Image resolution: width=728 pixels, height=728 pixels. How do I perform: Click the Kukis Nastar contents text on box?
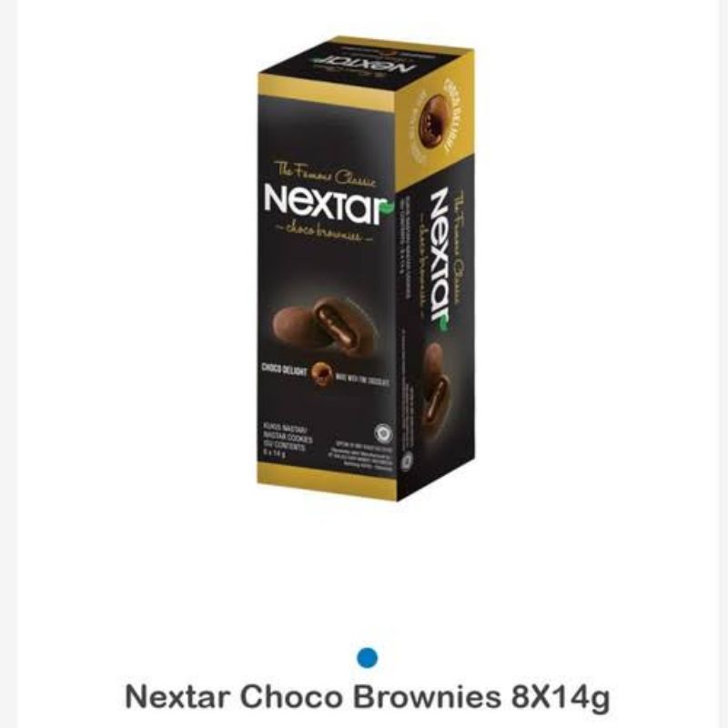[287, 440]
